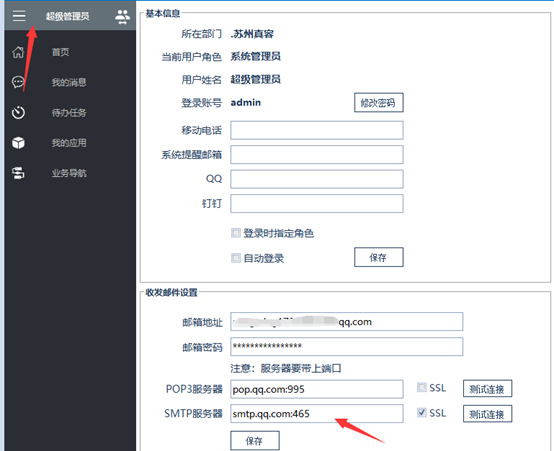Focus the 移动电话 input field
This screenshot has width=554, height=451.
tap(317, 130)
